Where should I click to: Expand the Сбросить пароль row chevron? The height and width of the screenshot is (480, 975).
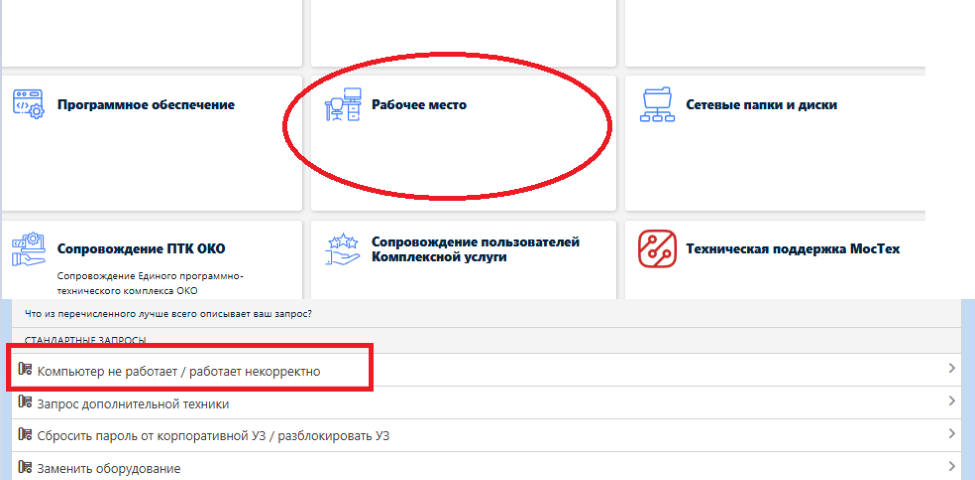[951, 433]
